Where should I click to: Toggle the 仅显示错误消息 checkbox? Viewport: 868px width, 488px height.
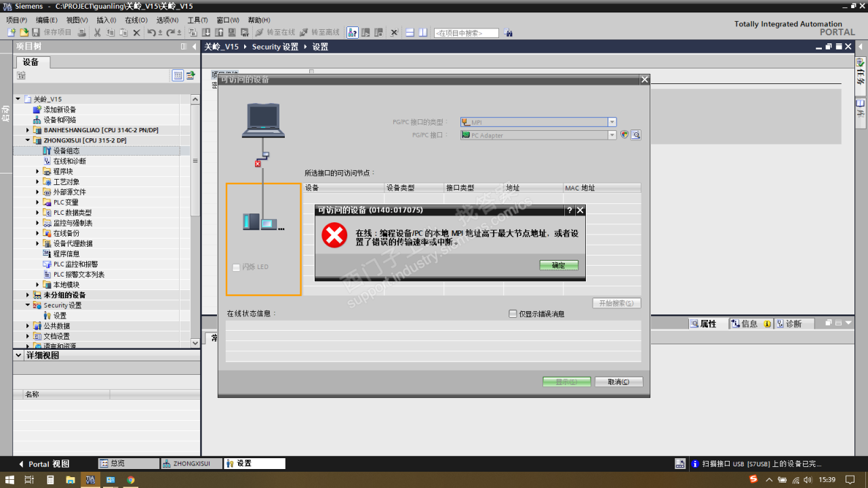click(513, 314)
